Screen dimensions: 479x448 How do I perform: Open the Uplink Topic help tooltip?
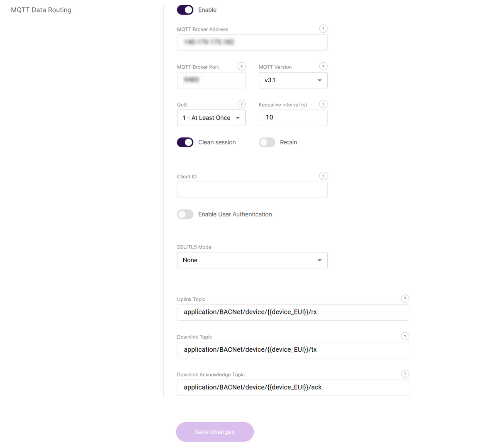coord(405,298)
